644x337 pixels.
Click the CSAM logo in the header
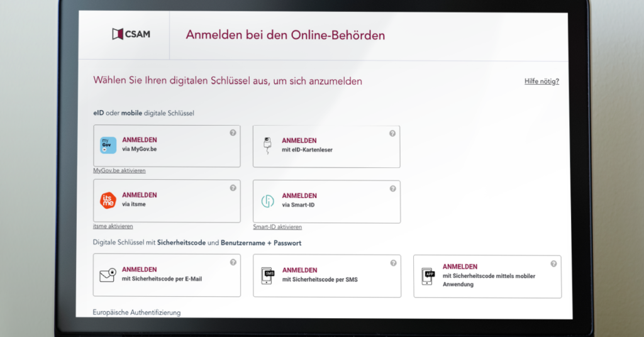coord(131,35)
